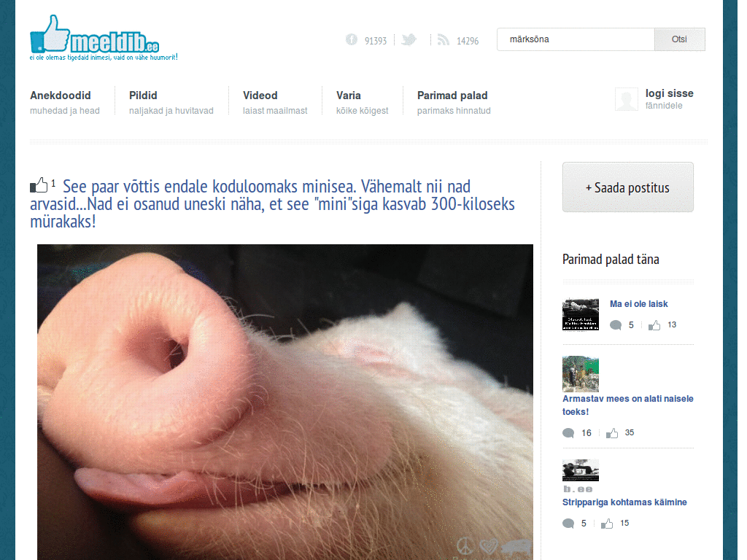Click comment bubble under Stripparíga kohtamas käimine

568,524
